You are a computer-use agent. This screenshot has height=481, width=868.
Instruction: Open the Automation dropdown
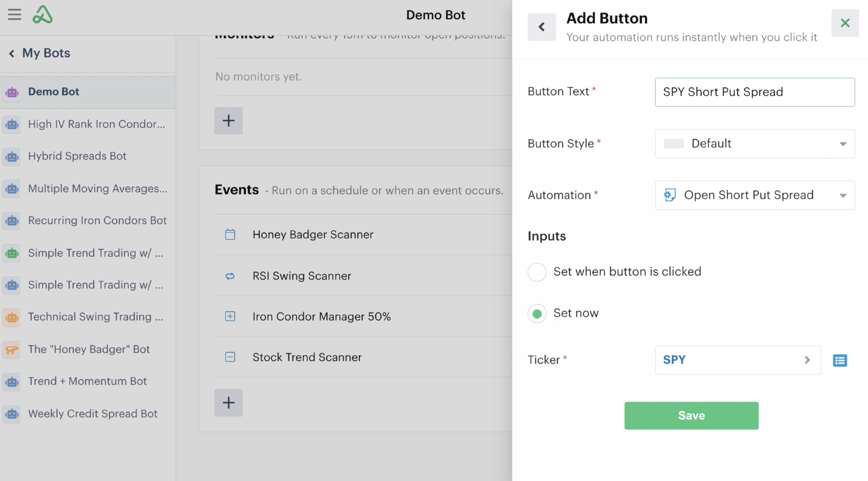coord(755,195)
